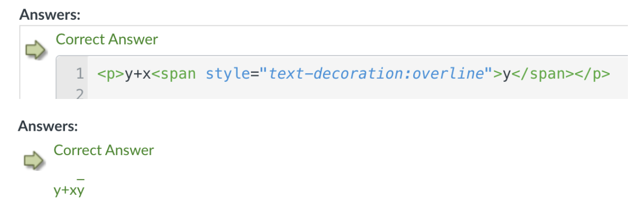Viewport: 644px width, 208px height.
Task: Click the closing </p> tag
Action: click(x=595, y=74)
